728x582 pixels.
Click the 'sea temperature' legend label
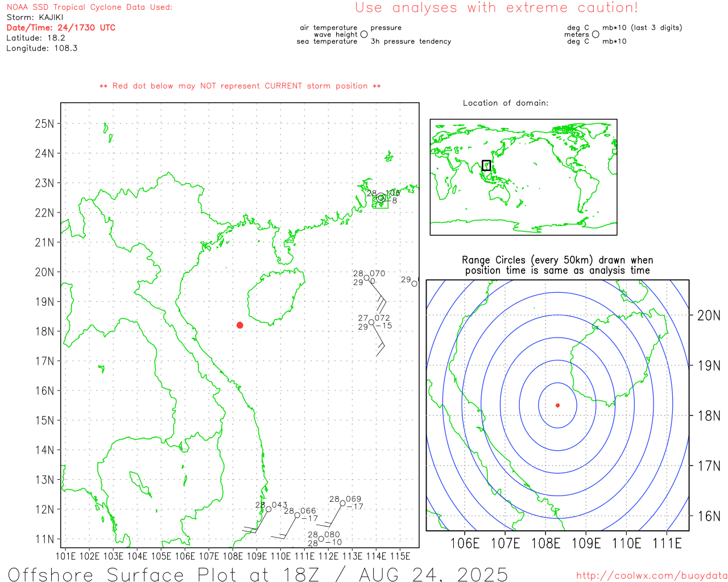(327, 41)
